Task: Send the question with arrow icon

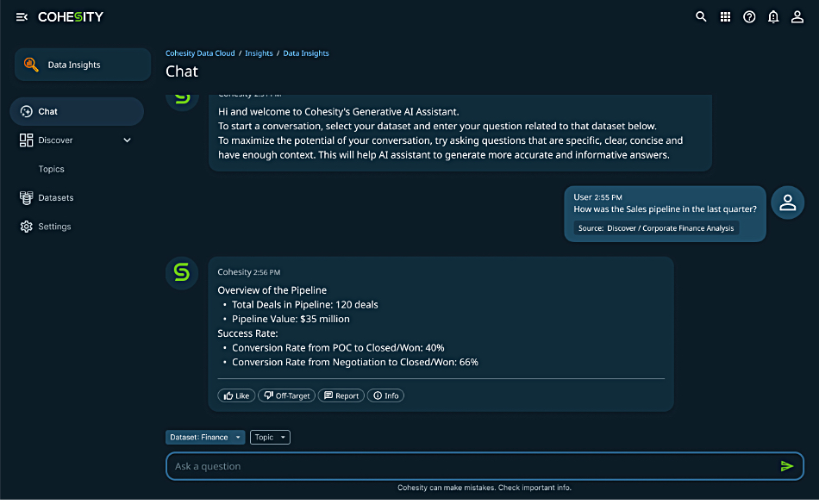Action: coord(787,466)
